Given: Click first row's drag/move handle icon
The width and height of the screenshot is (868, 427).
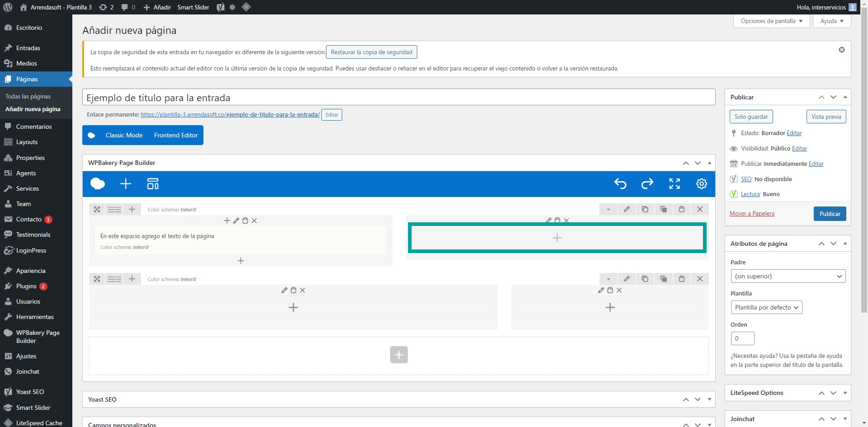Looking at the screenshot, I should coord(97,210).
